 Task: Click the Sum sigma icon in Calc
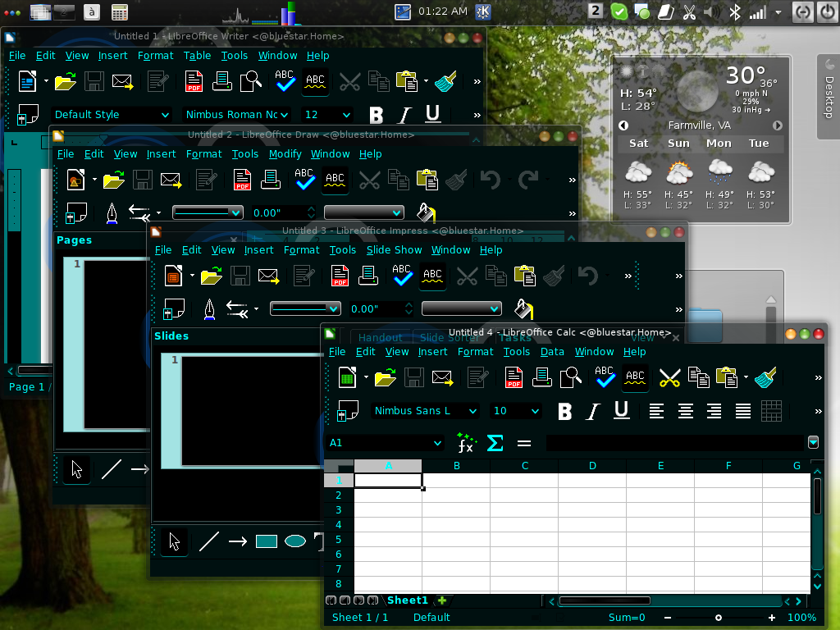pyautogui.click(x=495, y=443)
